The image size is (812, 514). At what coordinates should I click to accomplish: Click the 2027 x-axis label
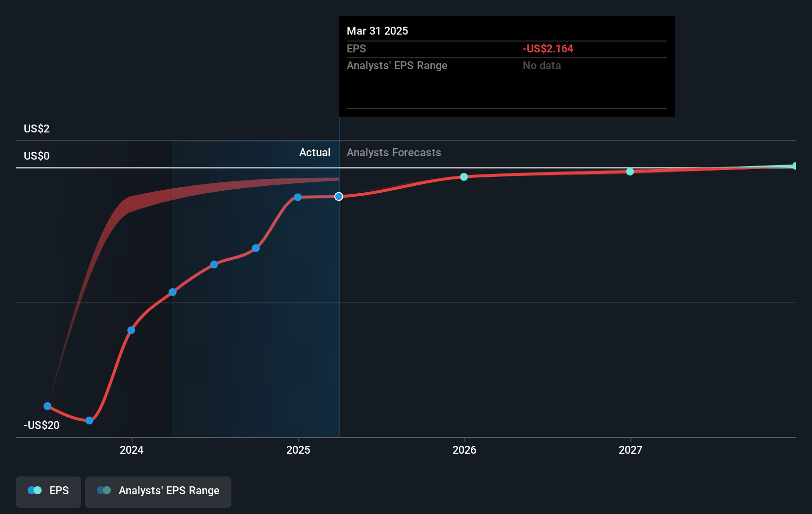631,450
